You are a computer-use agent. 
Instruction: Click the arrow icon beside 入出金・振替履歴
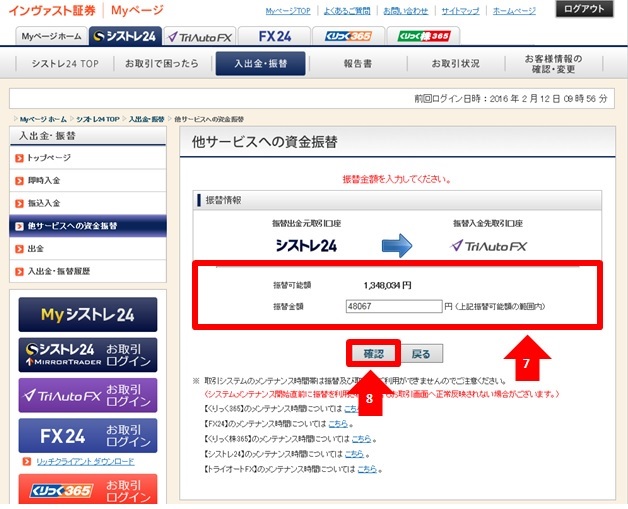[19, 272]
